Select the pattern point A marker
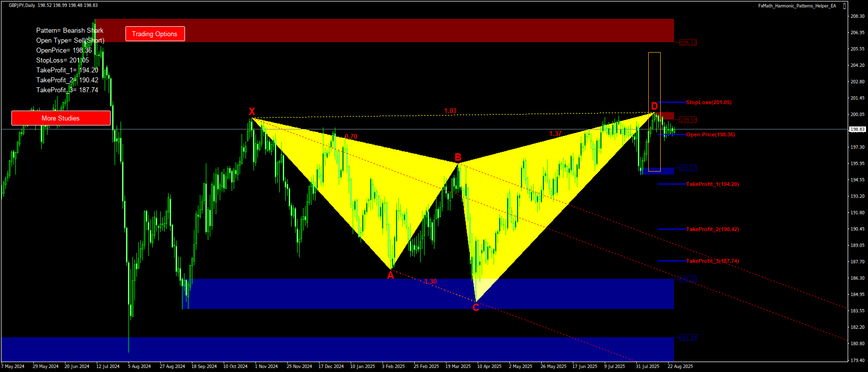The height and width of the screenshot is (372, 868). [390, 276]
